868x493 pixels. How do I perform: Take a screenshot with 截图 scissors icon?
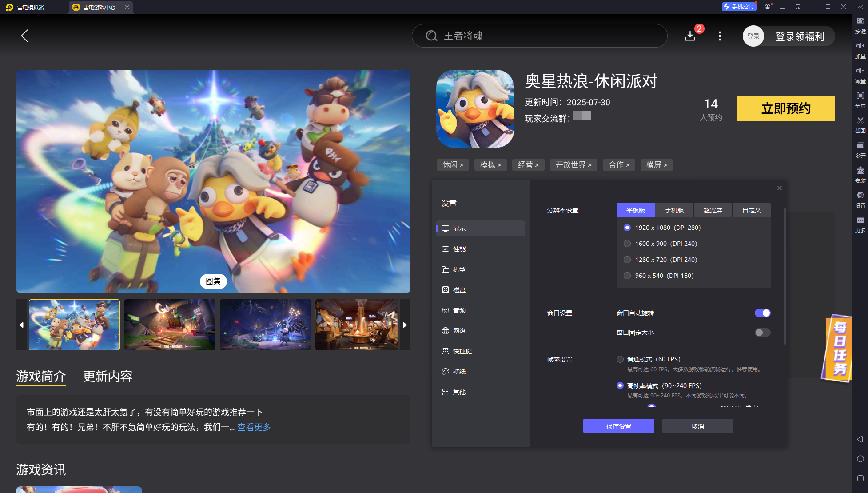[x=860, y=125]
